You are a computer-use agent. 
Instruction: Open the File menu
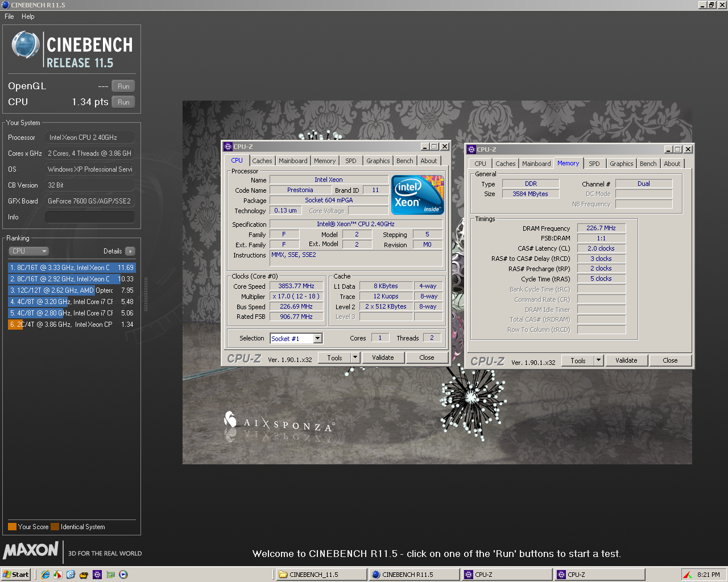point(9,16)
